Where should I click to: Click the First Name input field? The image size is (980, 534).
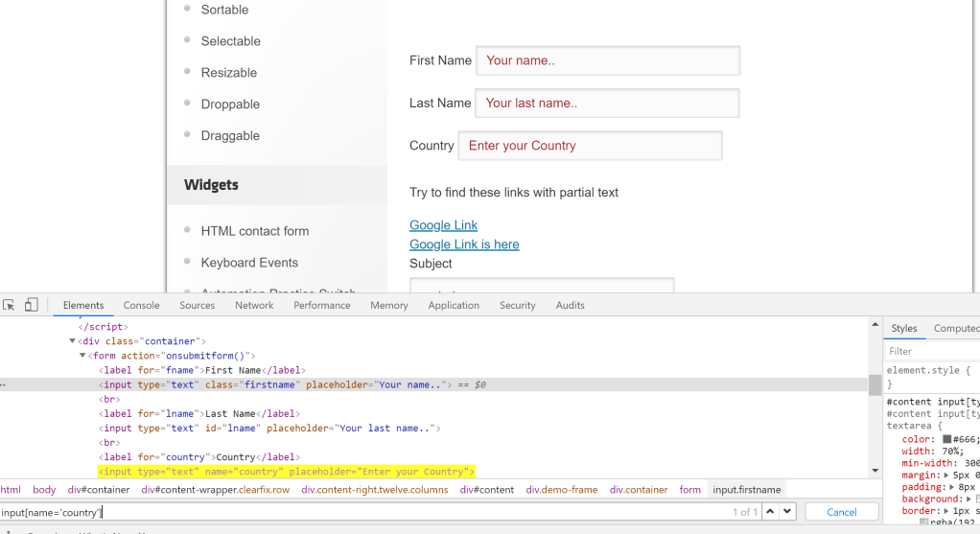[608, 60]
